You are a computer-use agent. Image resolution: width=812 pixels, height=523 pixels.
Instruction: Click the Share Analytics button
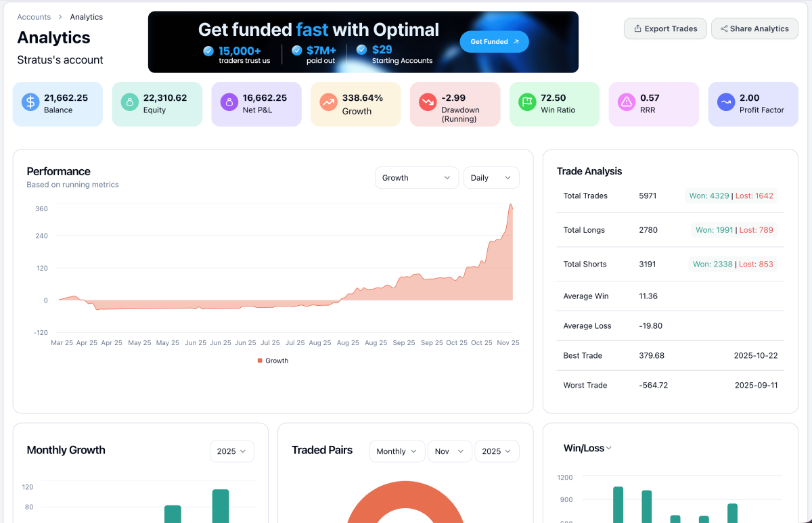pos(754,28)
